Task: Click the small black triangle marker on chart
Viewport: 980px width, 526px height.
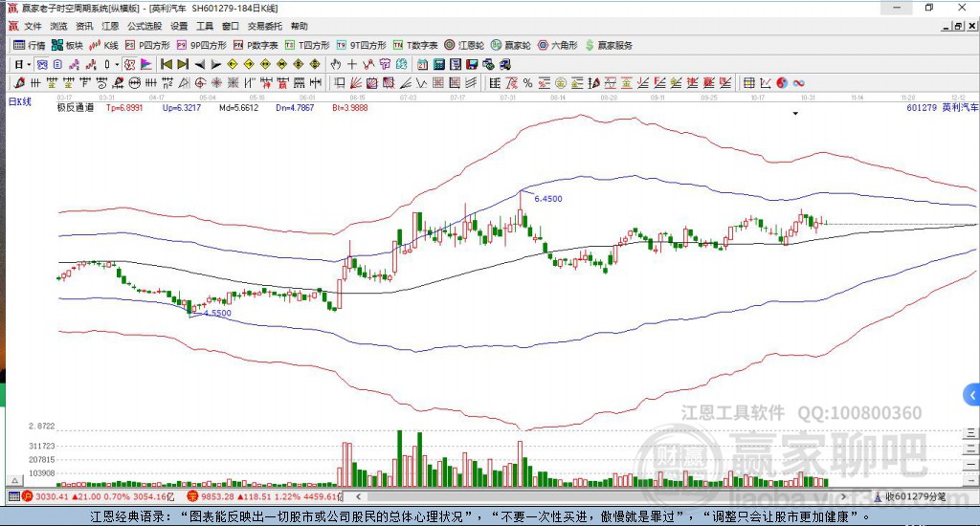Action: pos(795,114)
